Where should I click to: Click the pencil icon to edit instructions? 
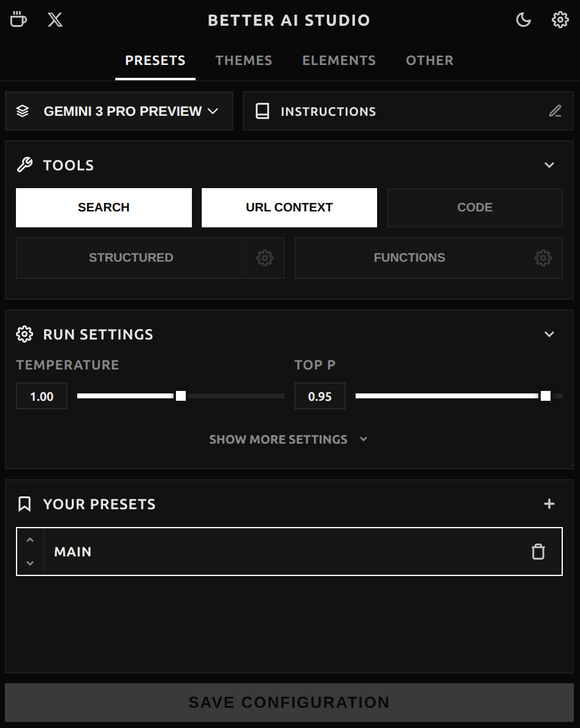[x=555, y=112]
